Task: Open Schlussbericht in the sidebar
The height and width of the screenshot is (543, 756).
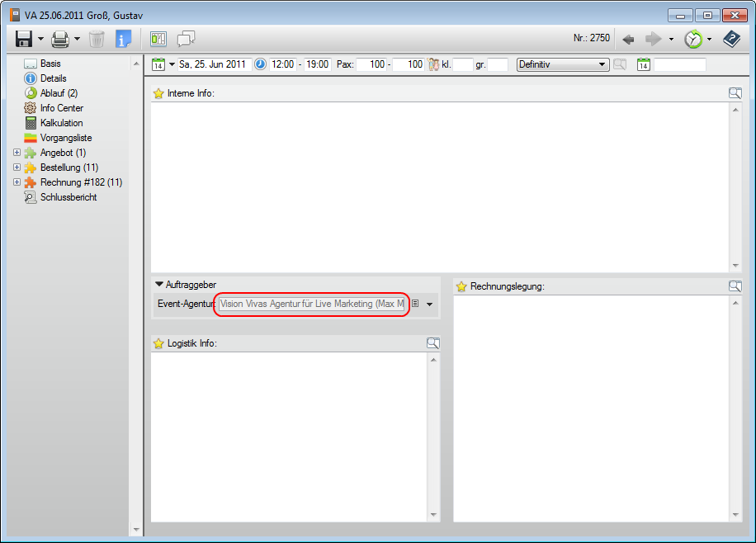Action: click(68, 197)
